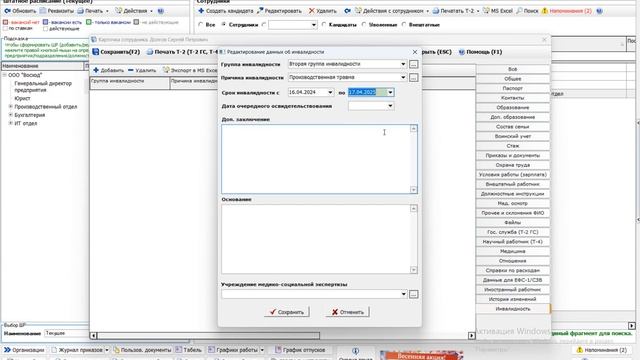
Task: Open end date по dropdown arrow
Action: pos(390,93)
